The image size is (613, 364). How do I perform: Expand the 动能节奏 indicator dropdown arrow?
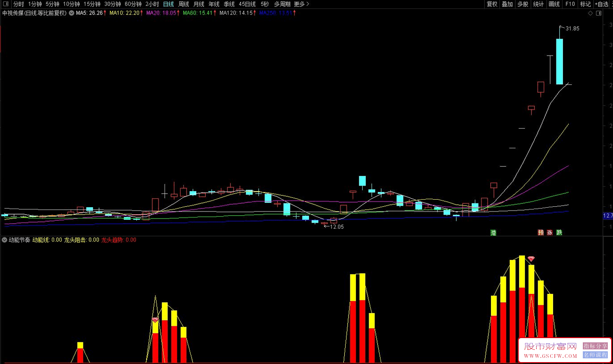5,240
